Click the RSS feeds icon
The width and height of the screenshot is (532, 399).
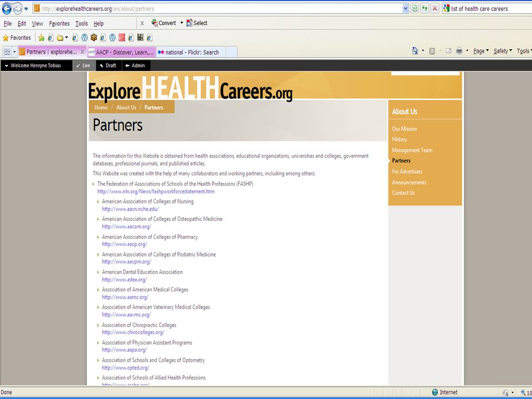click(x=432, y=51)
